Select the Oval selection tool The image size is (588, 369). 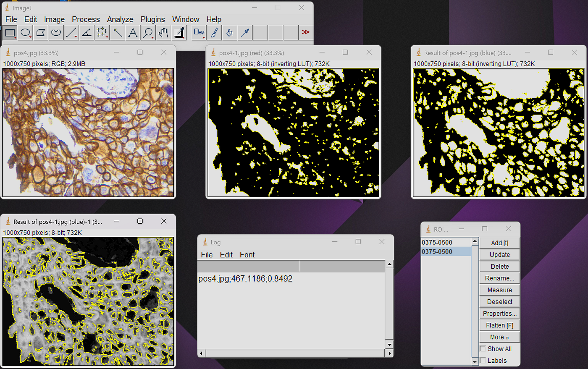[x=24, y=32]
